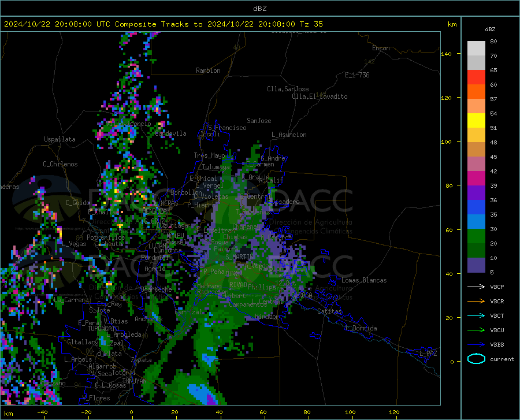Click the L_Vegas map label
Viewport: 520px width, 420px height.
tap(74, 244)
